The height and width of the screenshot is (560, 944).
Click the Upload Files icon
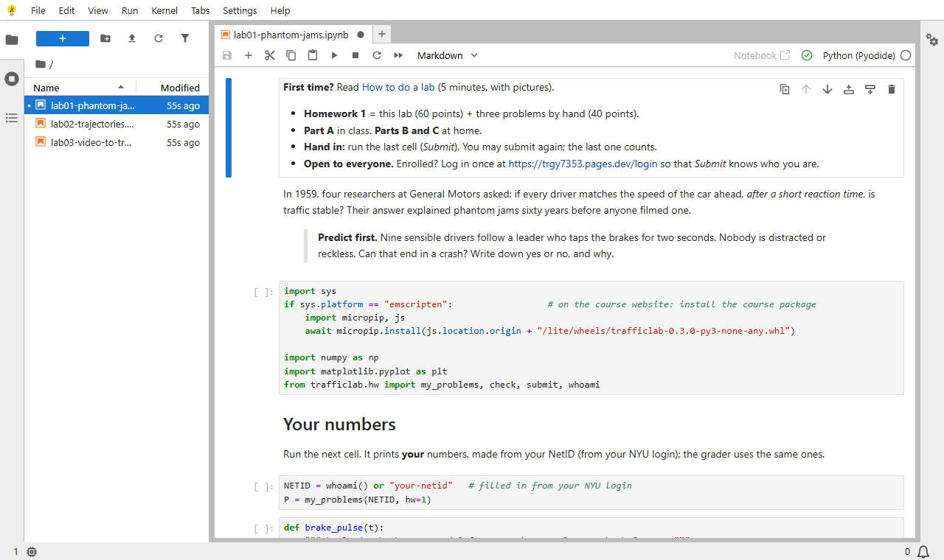(x=132, y=38)
